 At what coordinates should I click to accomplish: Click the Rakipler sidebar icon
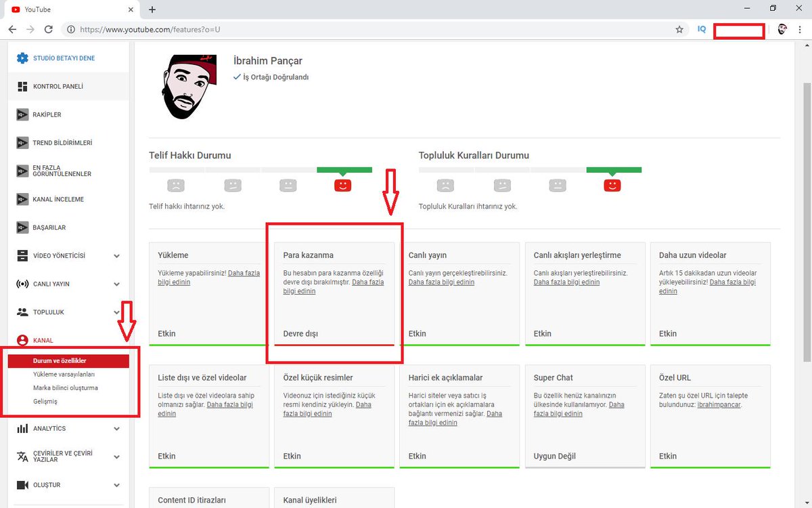[22, 114]
